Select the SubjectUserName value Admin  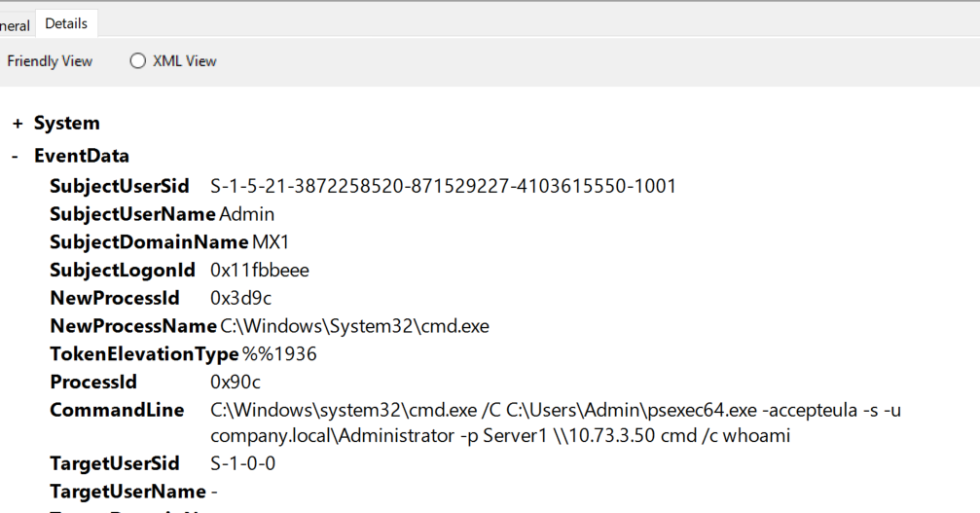tap(247, 214)
